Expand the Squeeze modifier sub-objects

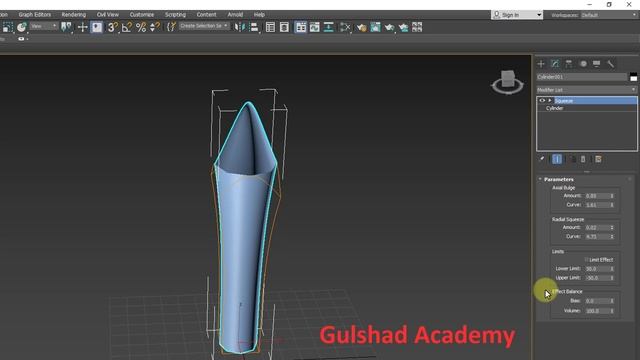coord(550,101)
